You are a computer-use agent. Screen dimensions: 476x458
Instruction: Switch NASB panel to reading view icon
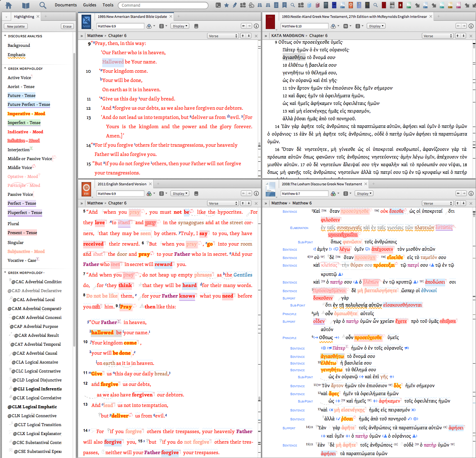click(x=196, y=26)
